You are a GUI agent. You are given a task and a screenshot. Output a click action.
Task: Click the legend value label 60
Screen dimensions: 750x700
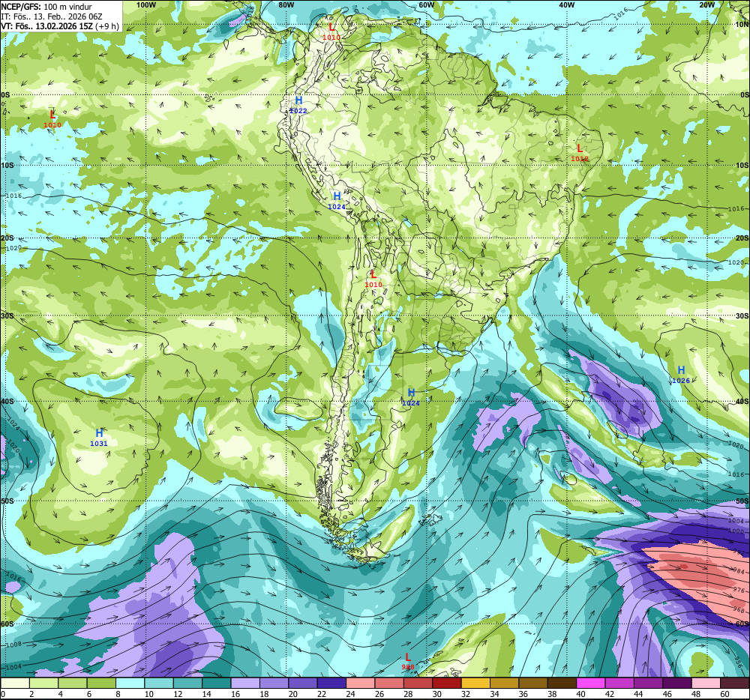pos(724,694)
